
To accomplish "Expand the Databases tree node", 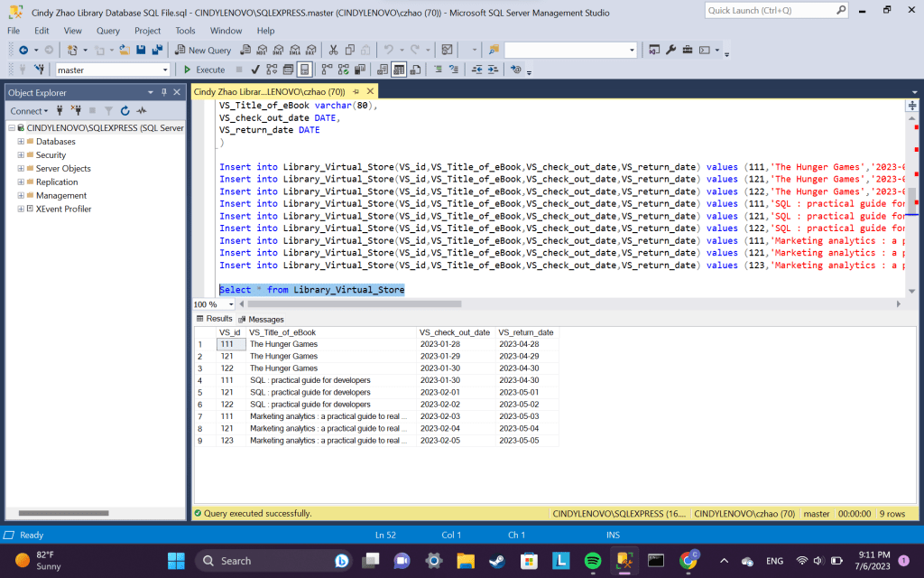I will [x=21, y=142].
